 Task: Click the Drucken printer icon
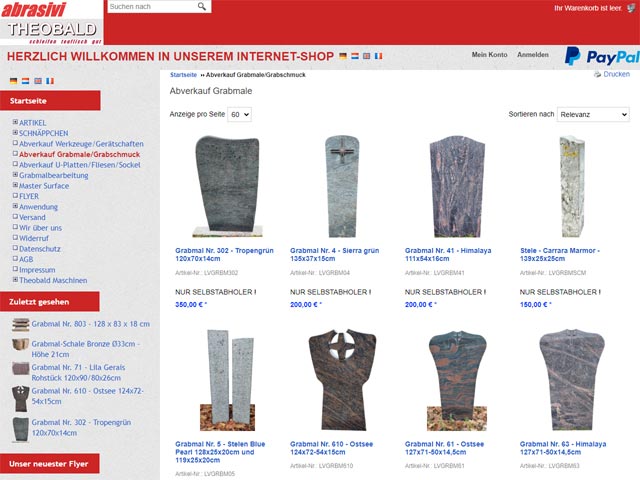(x=597, y=74)
